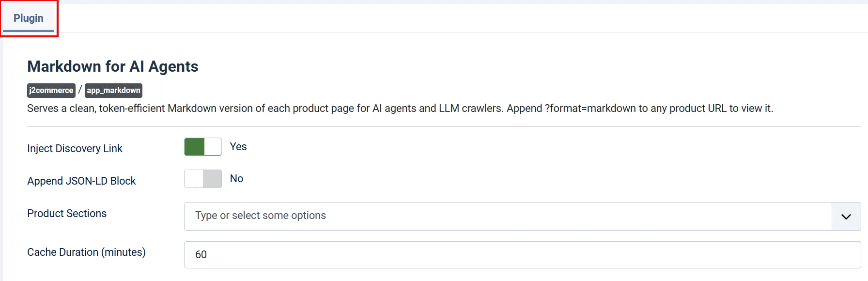Select the Append JSON-LD Block label
Screen dimensions: 868x281
[81, 181]
